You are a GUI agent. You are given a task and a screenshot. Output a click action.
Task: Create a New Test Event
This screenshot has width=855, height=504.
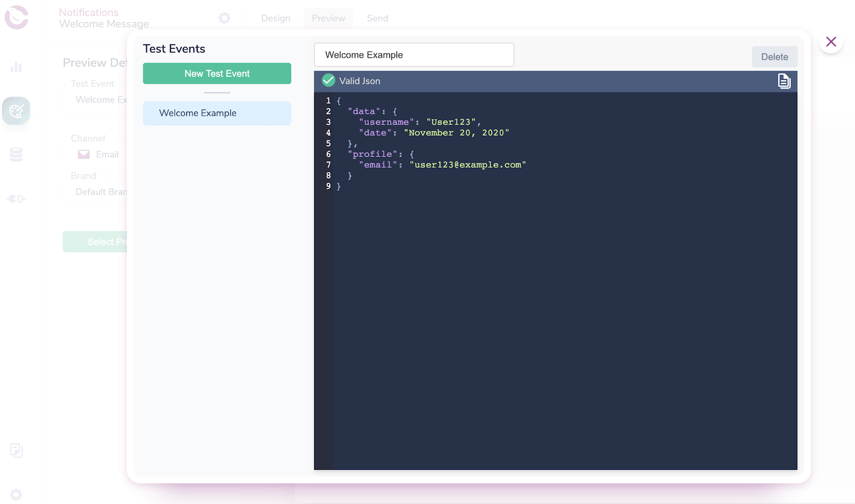pos(216,73)
